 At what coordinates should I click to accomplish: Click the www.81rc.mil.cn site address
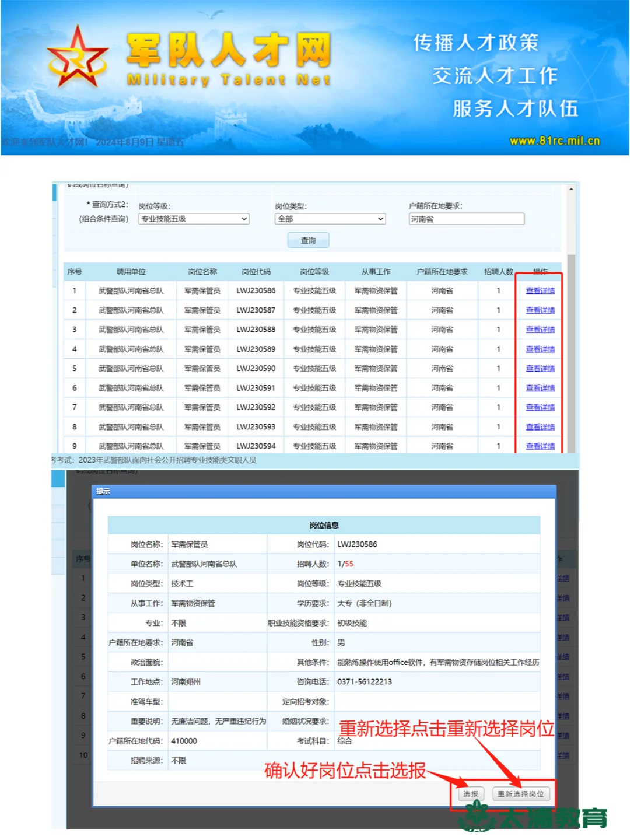click(555, 141)
